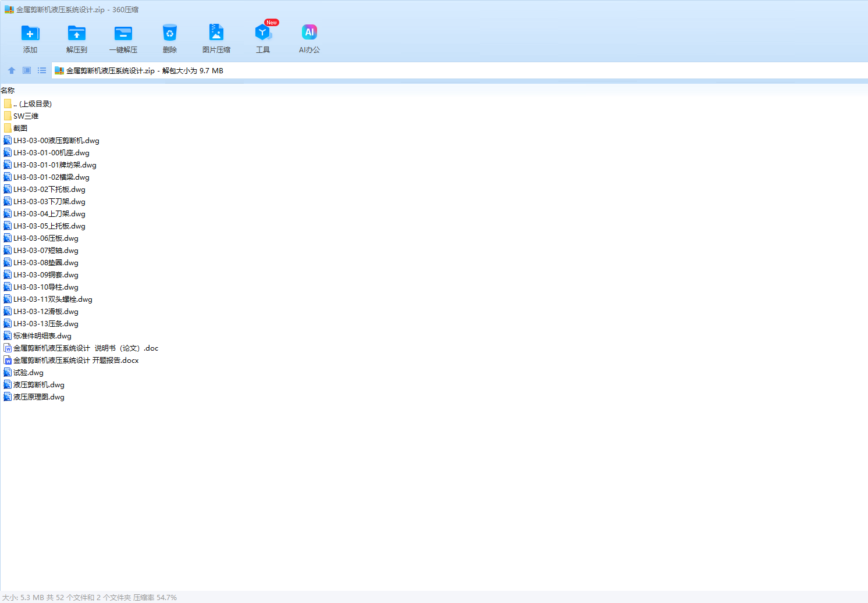Click the doc icon of 说明书(论文).doc
This screenshot has width=868, height=603.
[x=8, y=348]
